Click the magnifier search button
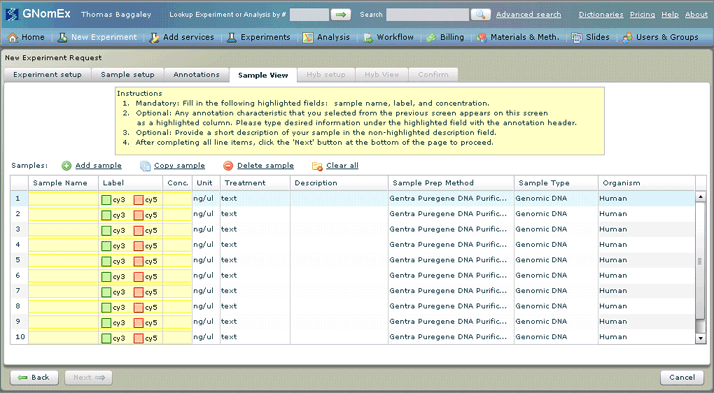 [480, 15]
